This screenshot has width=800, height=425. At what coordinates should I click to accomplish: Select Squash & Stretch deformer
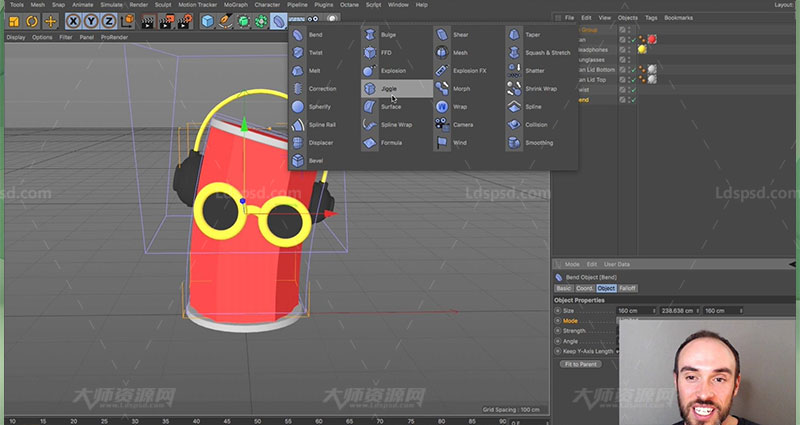point(540,53)
